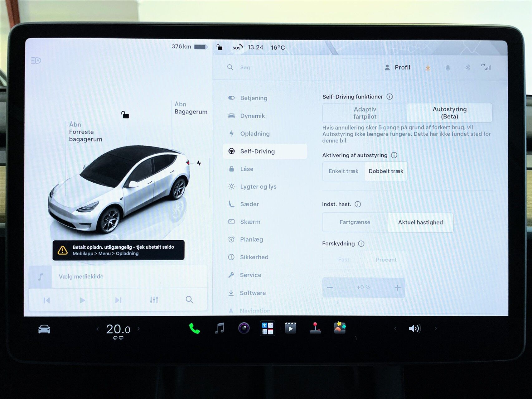Decrease offset with minus button
The height and width of the screenshot is (399, 532).
330,287
